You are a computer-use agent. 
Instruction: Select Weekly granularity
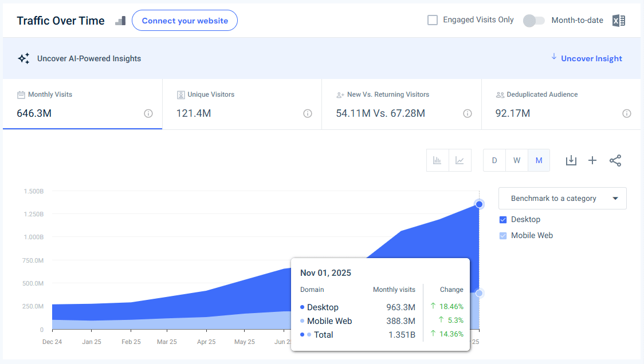click(516, 160)
